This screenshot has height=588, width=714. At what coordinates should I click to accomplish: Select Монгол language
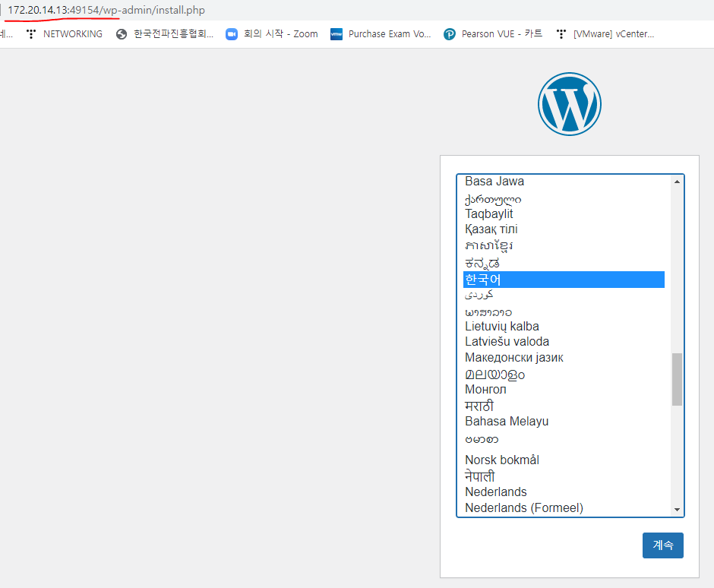pyautogui.click(x=564, y=390)
